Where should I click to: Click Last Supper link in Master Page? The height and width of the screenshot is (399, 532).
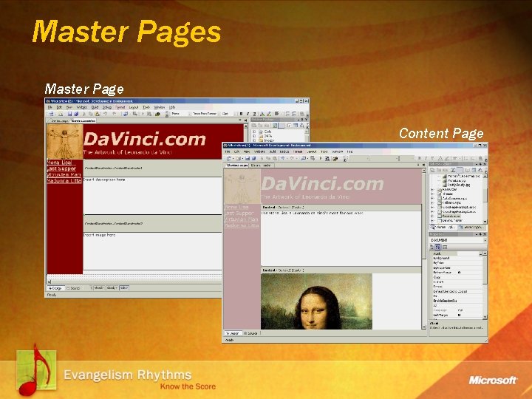point(62,168)
